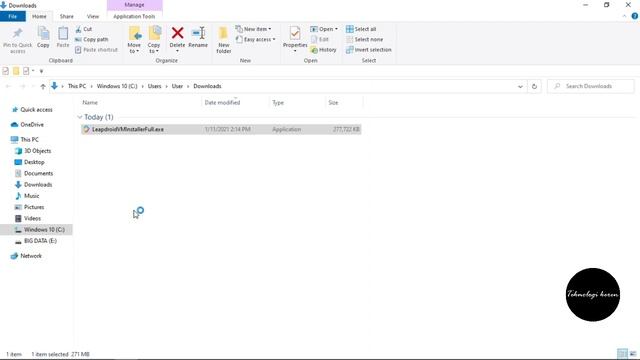Click the Rename icon
This screenshot has height=360, width=640.
click(198, 33)
